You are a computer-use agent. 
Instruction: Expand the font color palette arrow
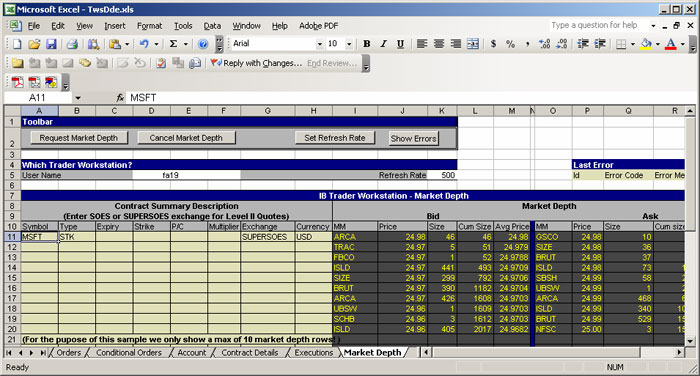(x=683, y=44)
